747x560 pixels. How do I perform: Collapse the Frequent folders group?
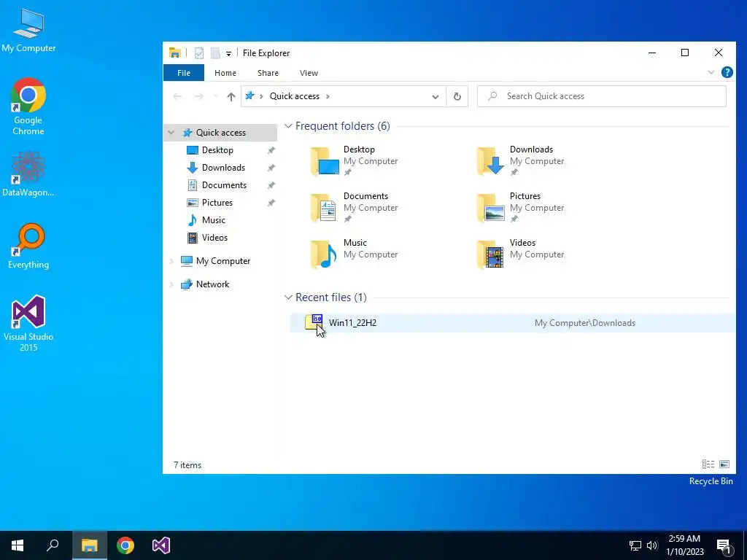tap(288, 126)
